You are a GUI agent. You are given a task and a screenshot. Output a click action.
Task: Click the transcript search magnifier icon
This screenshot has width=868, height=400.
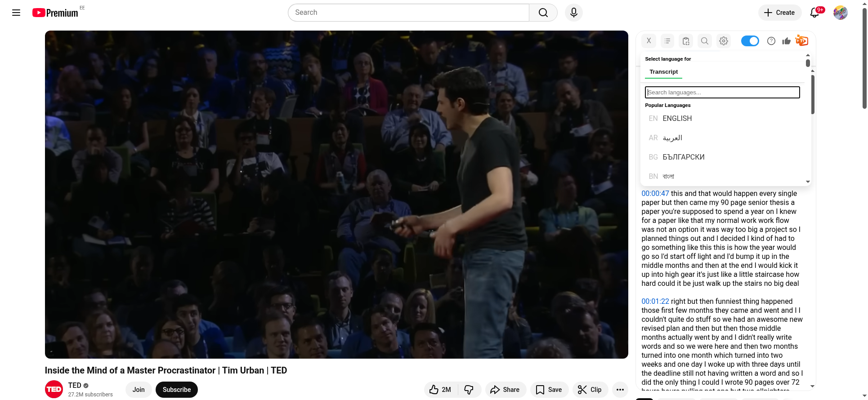704,41
